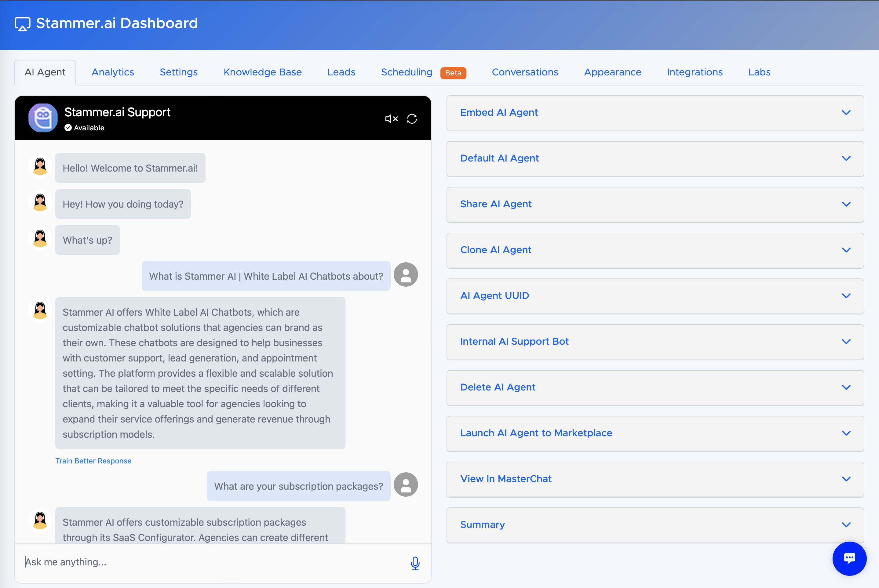Click the View In MasterChat heading text
879x588 pixels.
pos(506,479)
